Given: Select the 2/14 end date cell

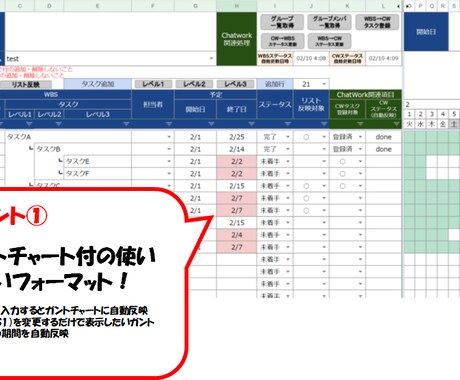Looking at the screenshot, I should [x=237, y=149].
